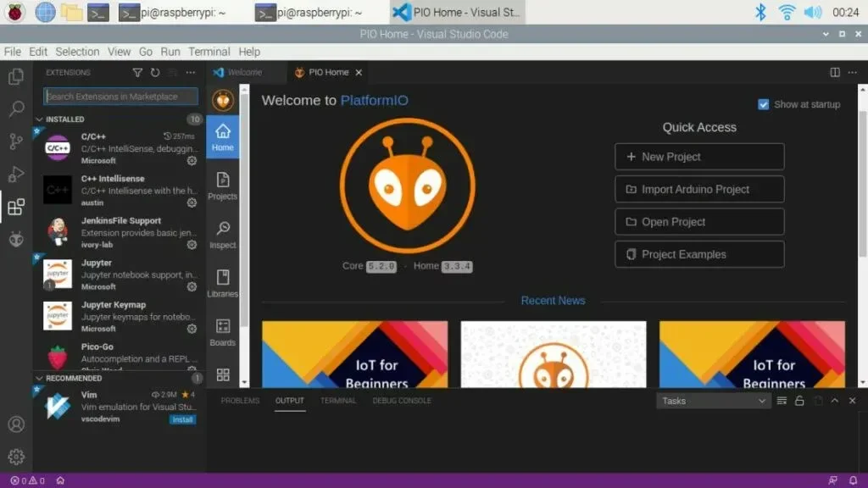
Task: Open the Terminal menu
Action: pos(209,52)
